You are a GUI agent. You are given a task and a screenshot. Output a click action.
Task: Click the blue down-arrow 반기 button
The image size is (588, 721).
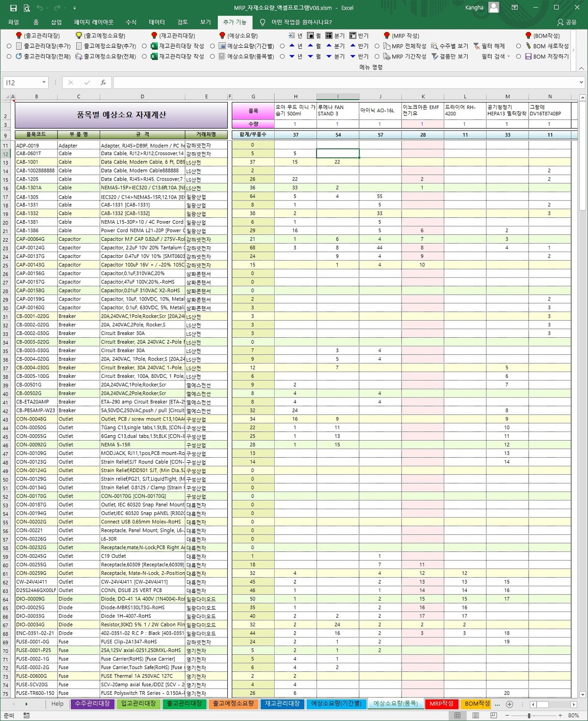pyautogui.click(x=359, y=57)
